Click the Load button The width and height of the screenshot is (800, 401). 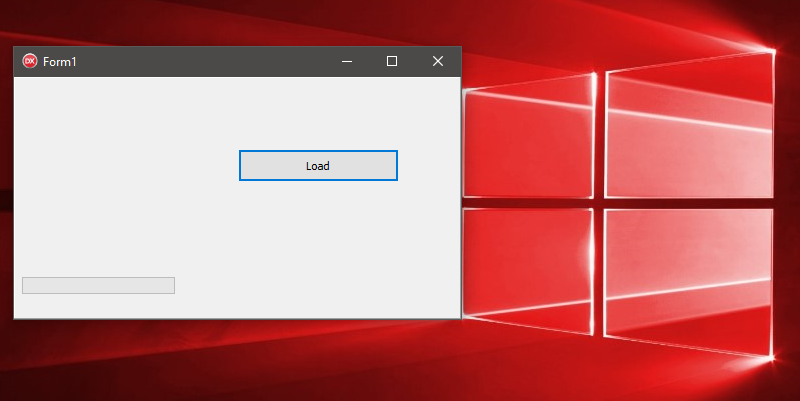(x=318, y=165)
